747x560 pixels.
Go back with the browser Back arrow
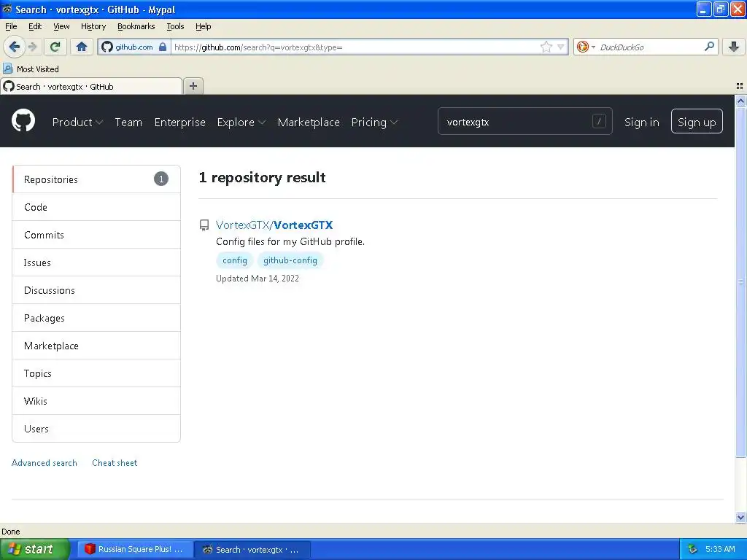[14, 47]
